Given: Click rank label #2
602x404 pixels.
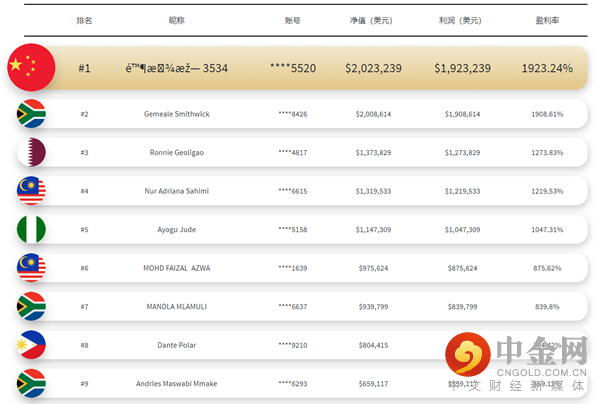Looking at the screenshot, I should pos(84,114).
